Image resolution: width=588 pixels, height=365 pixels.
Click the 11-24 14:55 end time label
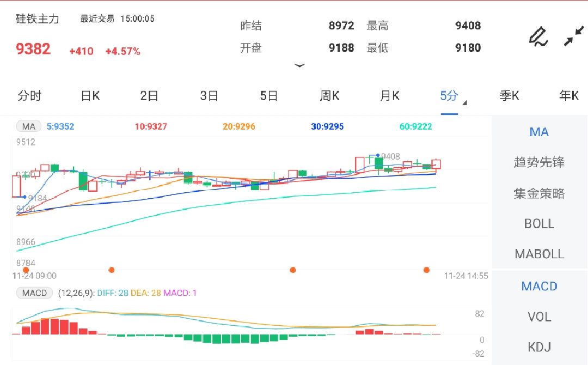point(466,276)
